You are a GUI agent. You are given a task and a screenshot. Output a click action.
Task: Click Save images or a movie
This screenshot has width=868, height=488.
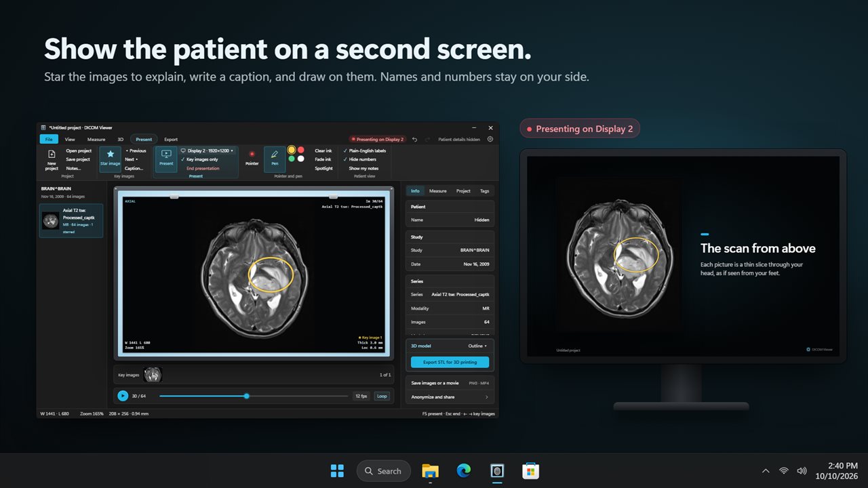point(450,383)
